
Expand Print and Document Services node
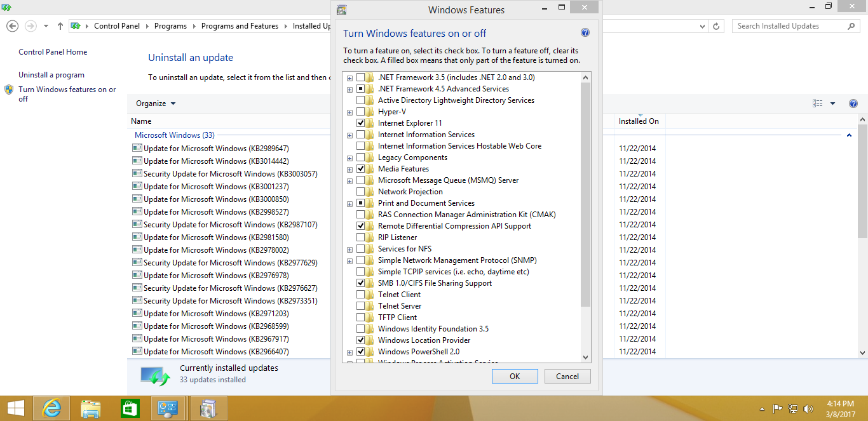(350, 203)
